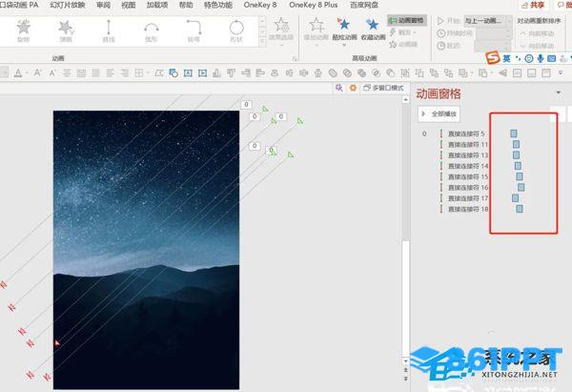Viewport: 572px width, 392px height.
Task: Select the 直线 line motion path effect
Action: (x=109, y=31)
